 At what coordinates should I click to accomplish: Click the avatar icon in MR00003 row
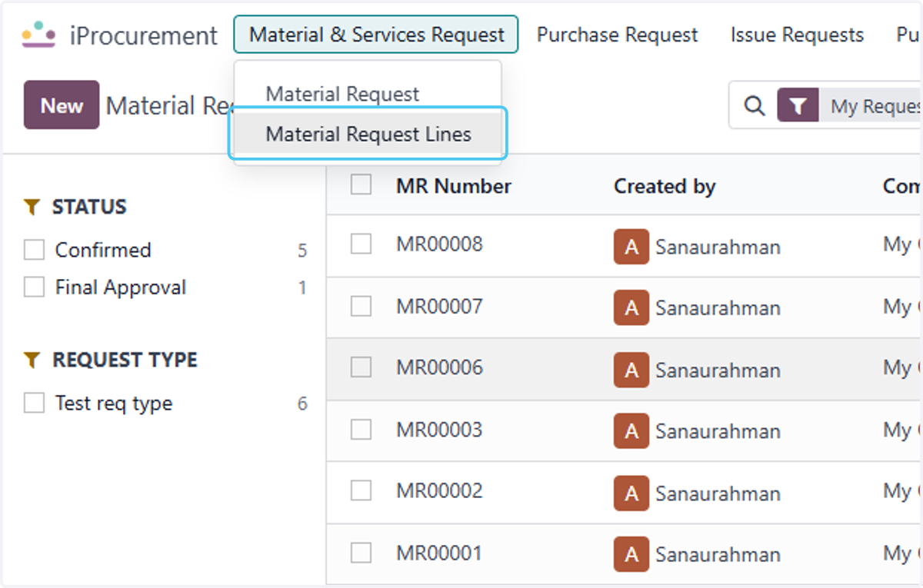point(631,431)
